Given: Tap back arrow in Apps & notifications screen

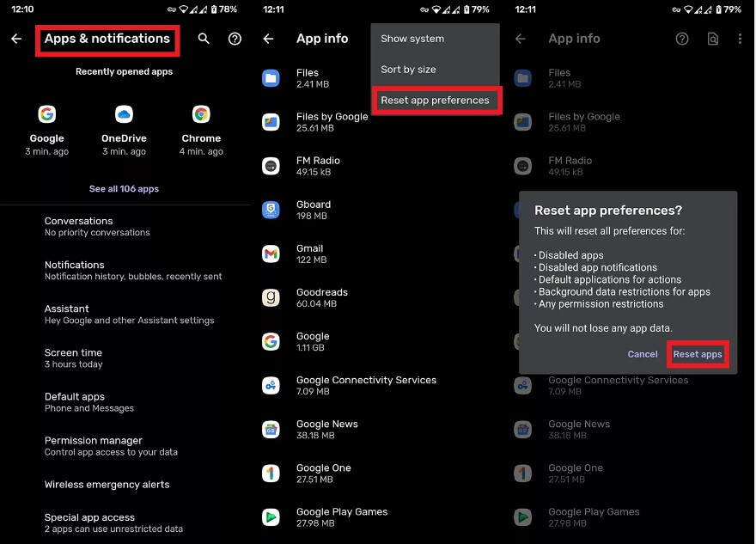Looking at the screenshot, I should click(x=16, y=39).
